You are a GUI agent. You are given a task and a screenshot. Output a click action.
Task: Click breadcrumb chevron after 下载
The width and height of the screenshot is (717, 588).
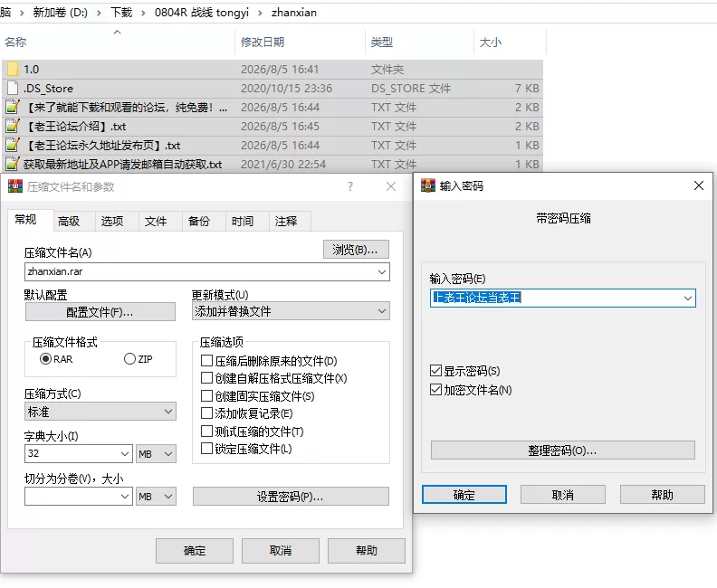[144, 13]
